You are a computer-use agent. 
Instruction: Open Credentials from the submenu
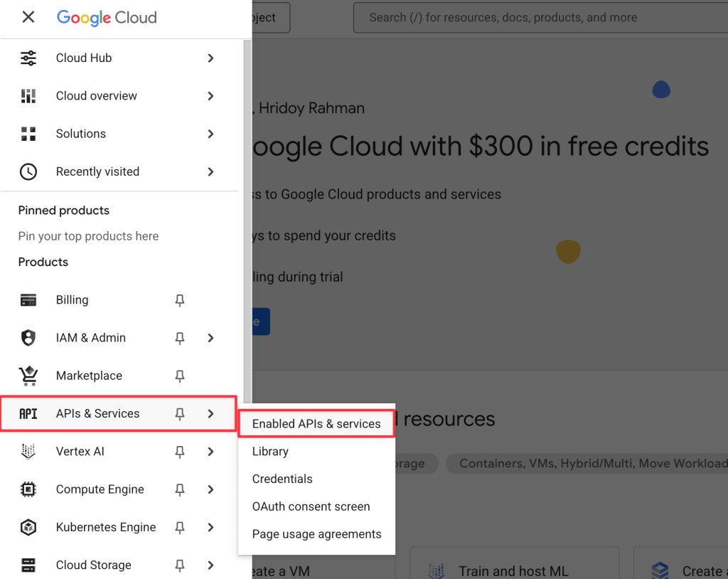tap(282, 479)
